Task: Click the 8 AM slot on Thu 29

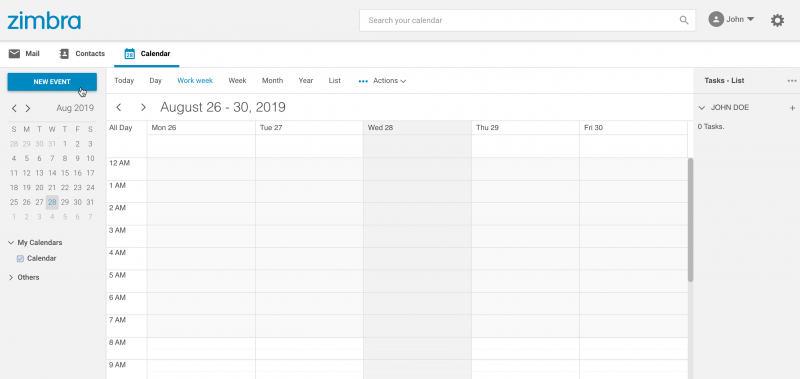Action: tap(526, 348)
